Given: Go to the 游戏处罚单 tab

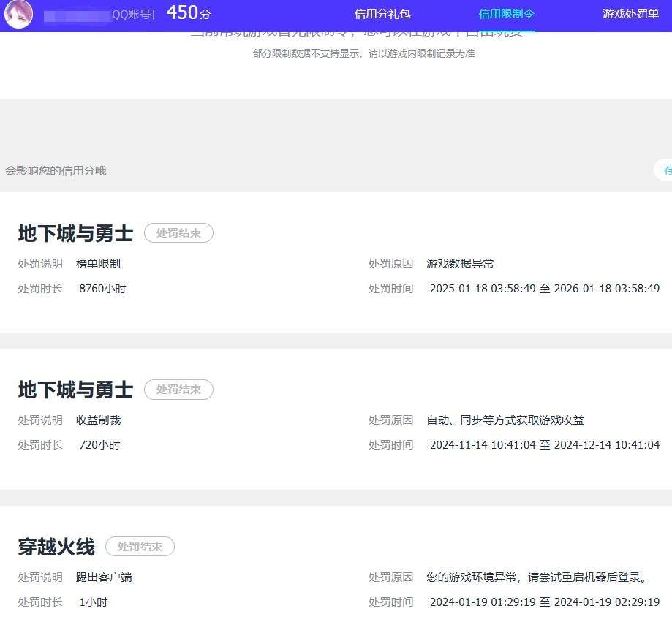Looking at the screenshot, I should pos(630,14).
